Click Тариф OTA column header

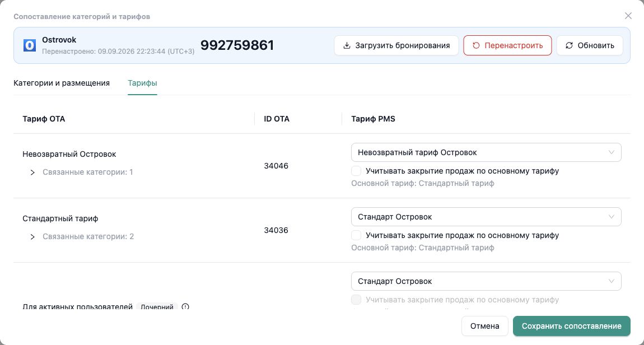click(44, 119)
